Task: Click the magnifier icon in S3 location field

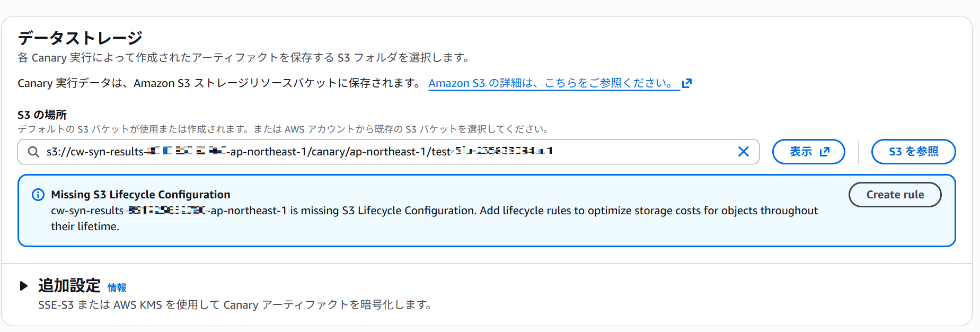Action: click(x=33, y=152)
